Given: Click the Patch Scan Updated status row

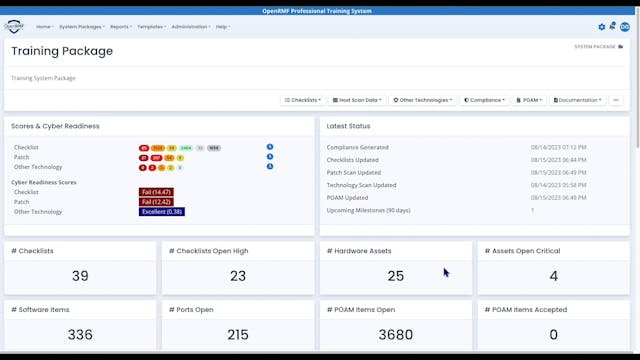Looking at the screenshot, I should 475,173.
